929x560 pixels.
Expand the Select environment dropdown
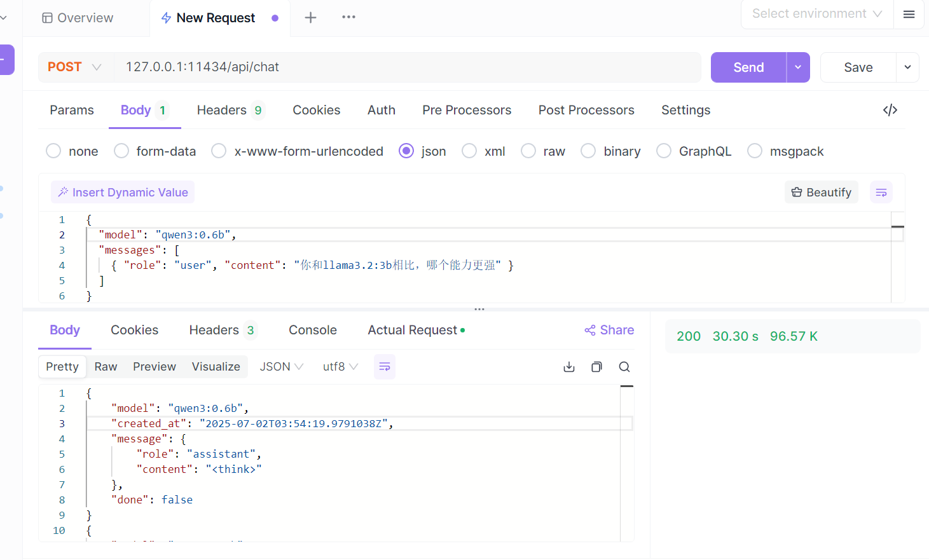816,14
